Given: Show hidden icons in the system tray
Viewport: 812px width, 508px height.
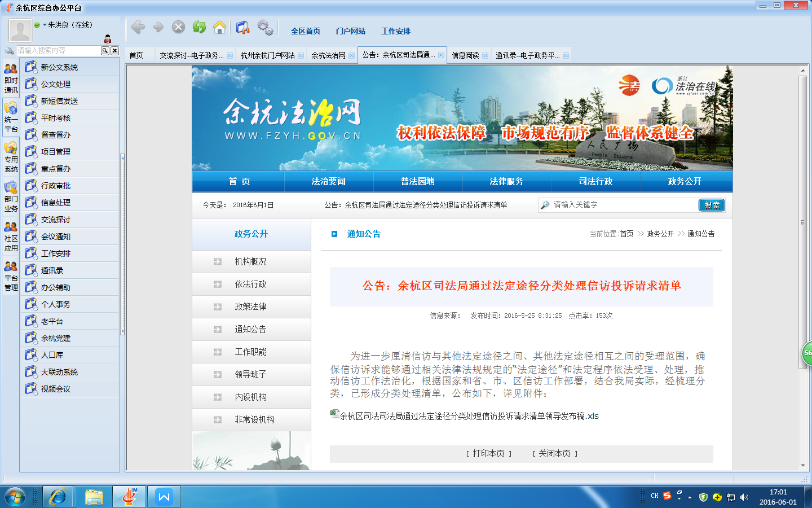Looking at the screenshot, I should point(690,497).
